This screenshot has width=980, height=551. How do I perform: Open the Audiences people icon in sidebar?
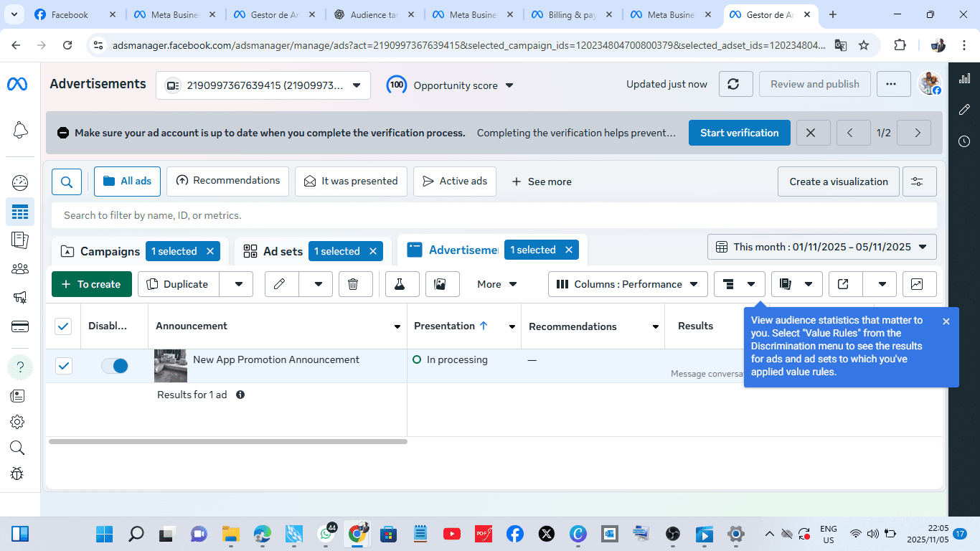(20, 269)
